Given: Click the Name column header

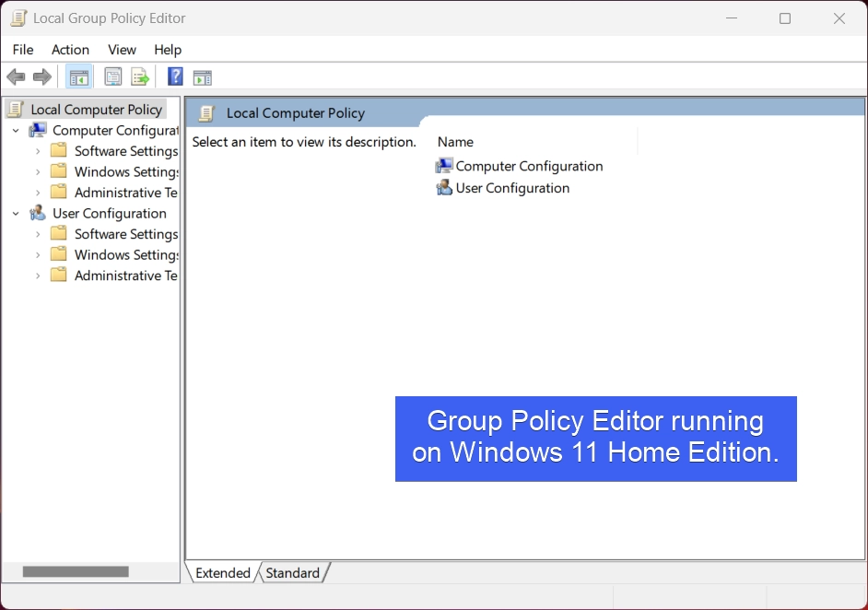Looking at the screenshot, I should 535,142.
